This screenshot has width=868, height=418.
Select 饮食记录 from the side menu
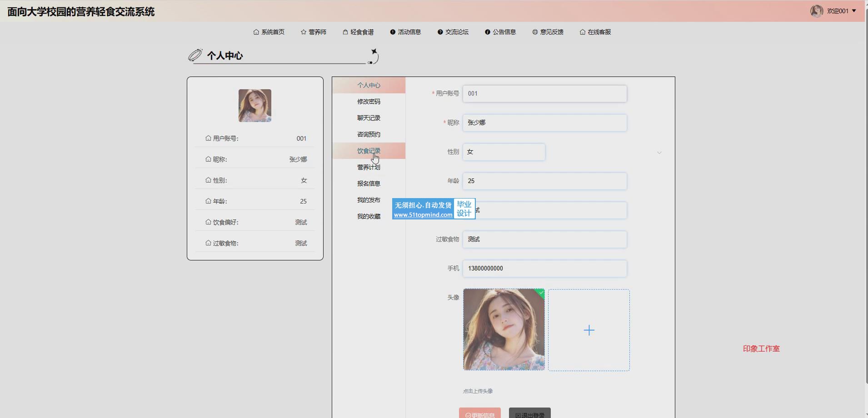pos(369,151)
